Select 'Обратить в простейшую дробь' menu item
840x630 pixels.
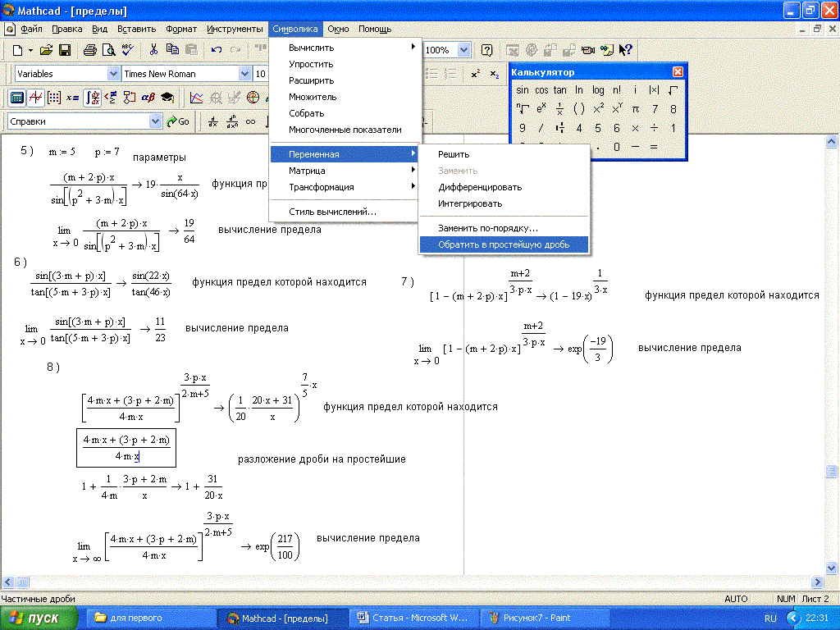pos(502,244)
